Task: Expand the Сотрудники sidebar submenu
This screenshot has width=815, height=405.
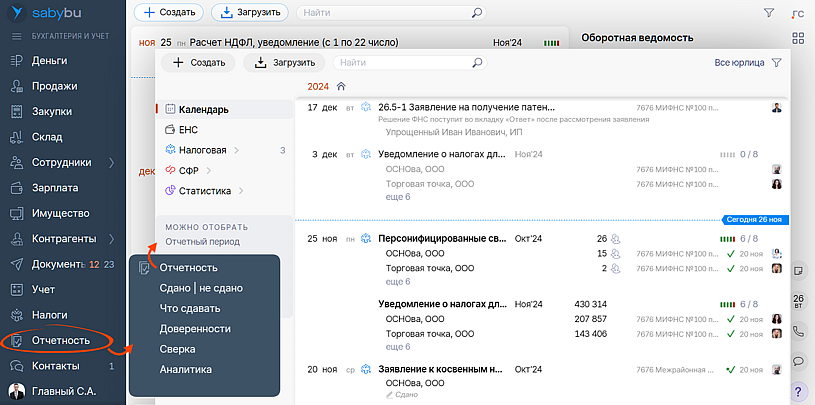Action: point(111,163)
